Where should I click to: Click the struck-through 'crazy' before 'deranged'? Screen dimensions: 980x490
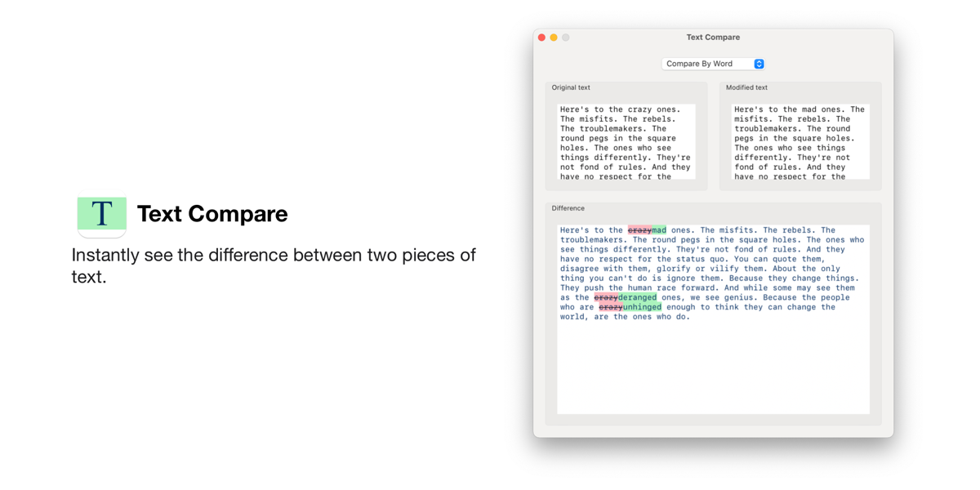606,297
